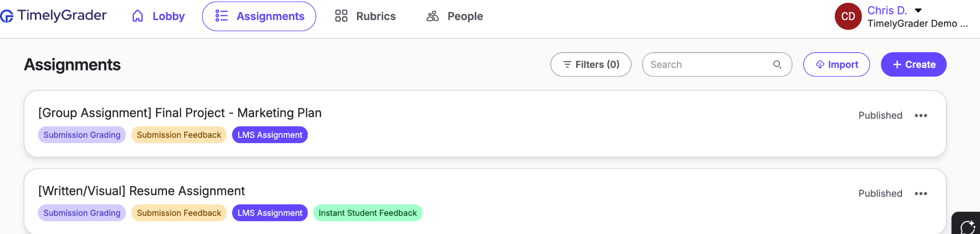Open the Resume Assignment title
Screen dimensions: 980x234
pos(142,191)
